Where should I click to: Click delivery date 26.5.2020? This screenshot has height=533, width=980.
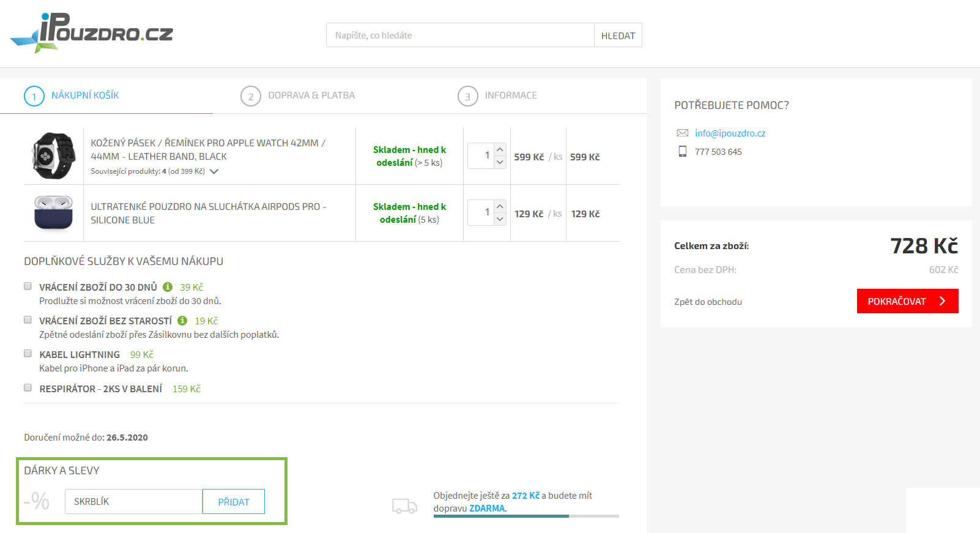click(x=127, y=438)
